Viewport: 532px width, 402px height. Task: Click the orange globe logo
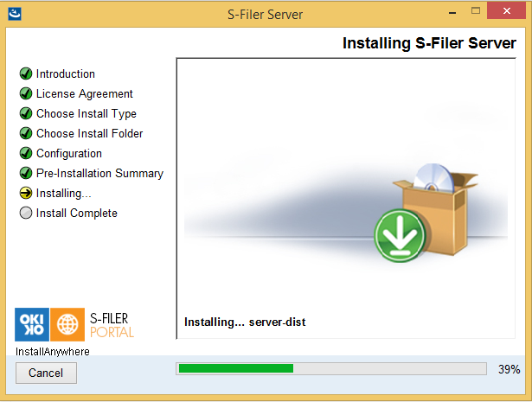pyautogui.click(x=67, y=324)
